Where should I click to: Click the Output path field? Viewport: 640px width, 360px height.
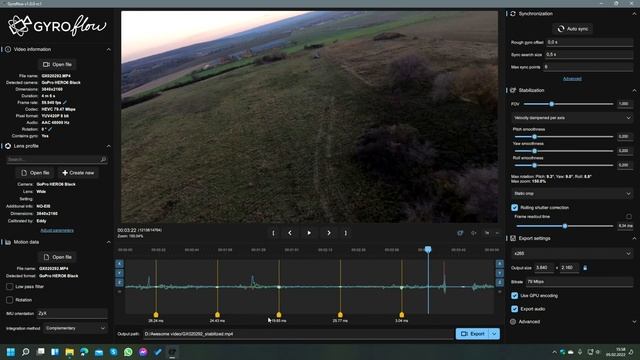click(298, 334)
